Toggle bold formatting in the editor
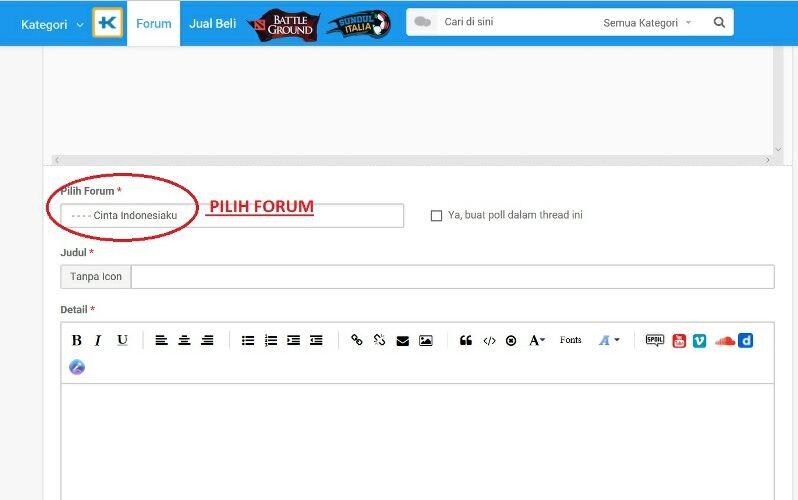Screen dimensions: 798x500 point(77,340)
